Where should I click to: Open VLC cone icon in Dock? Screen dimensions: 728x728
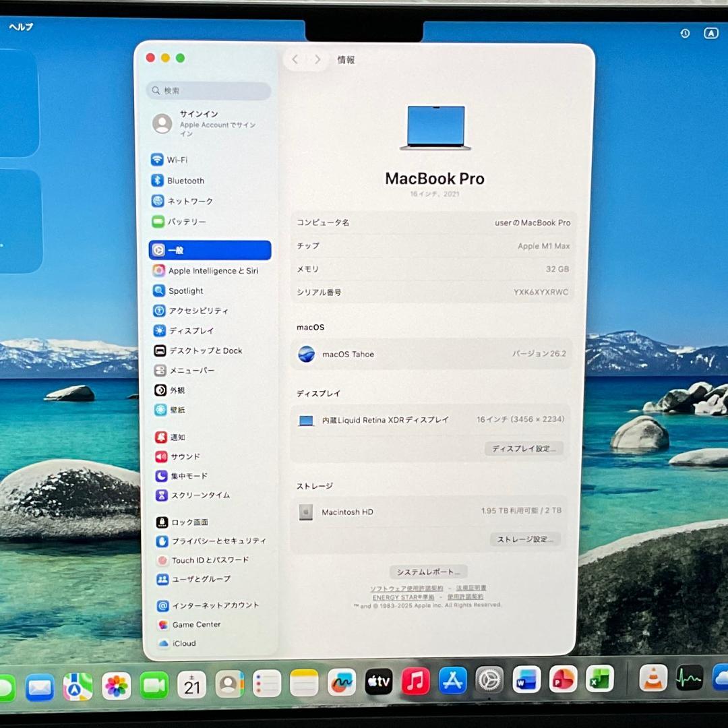[653, 678]
